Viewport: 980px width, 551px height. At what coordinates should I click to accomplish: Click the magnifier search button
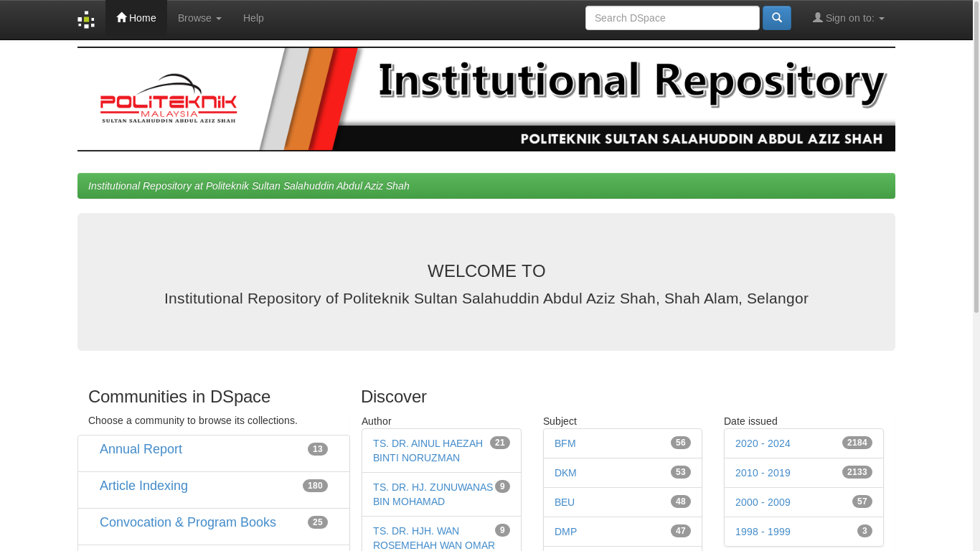coord(777,18)
